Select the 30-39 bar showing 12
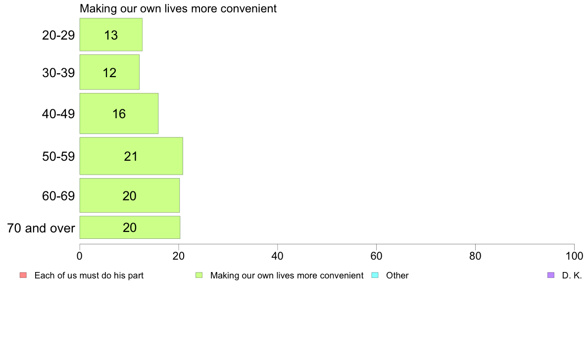The image size is (588, 364). (109, 72)
